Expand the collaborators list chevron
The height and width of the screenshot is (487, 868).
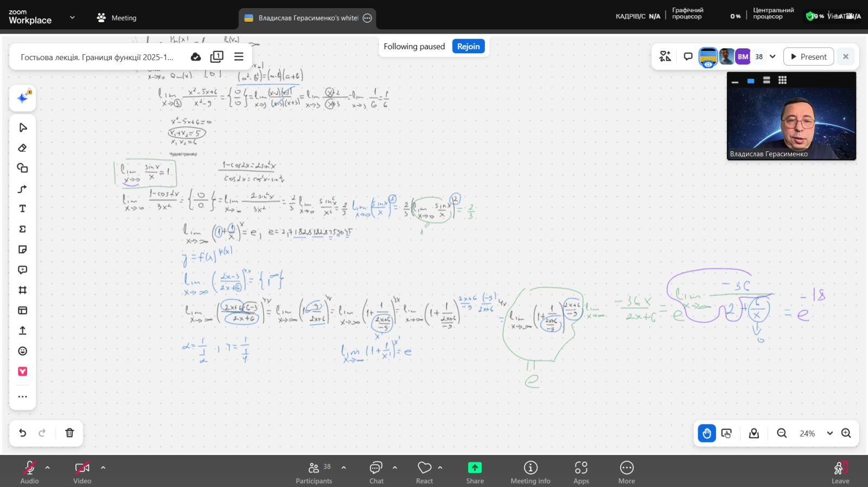[x=773, y=56]
